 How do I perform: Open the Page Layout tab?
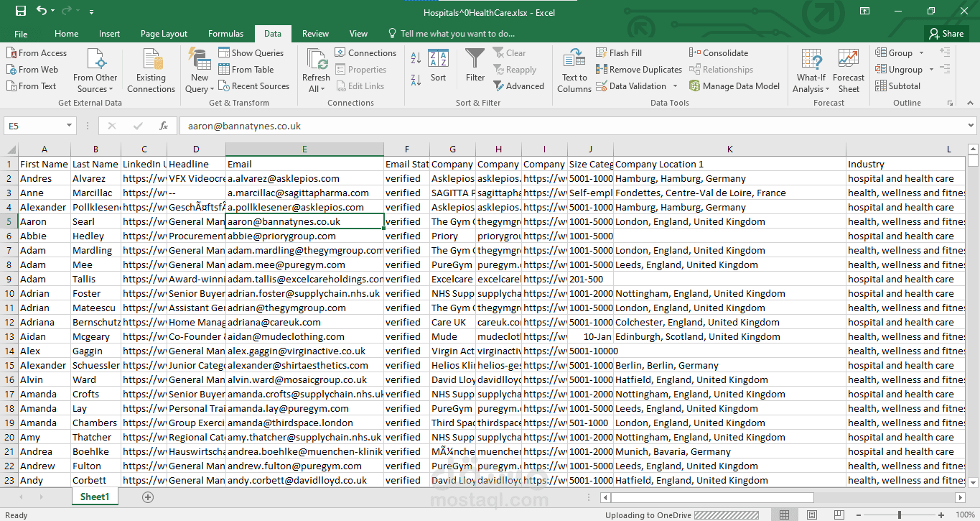[164, 34]
